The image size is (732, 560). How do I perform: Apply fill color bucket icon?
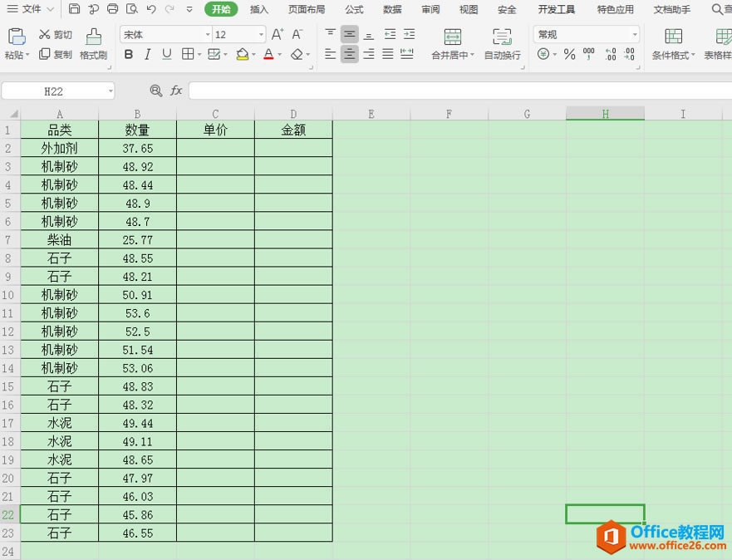[243, 55]
